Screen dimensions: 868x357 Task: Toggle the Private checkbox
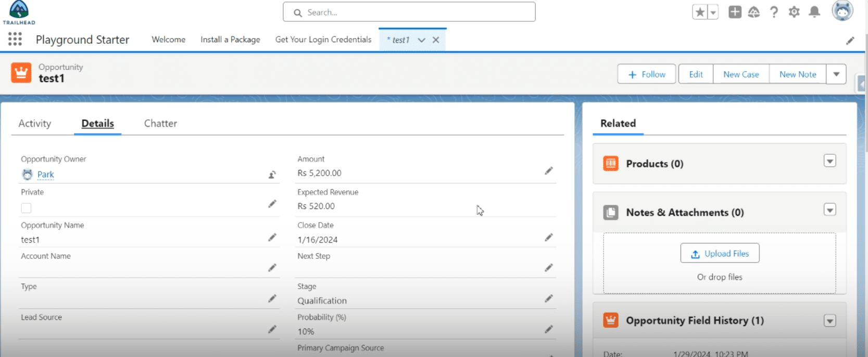coord(26,208)
